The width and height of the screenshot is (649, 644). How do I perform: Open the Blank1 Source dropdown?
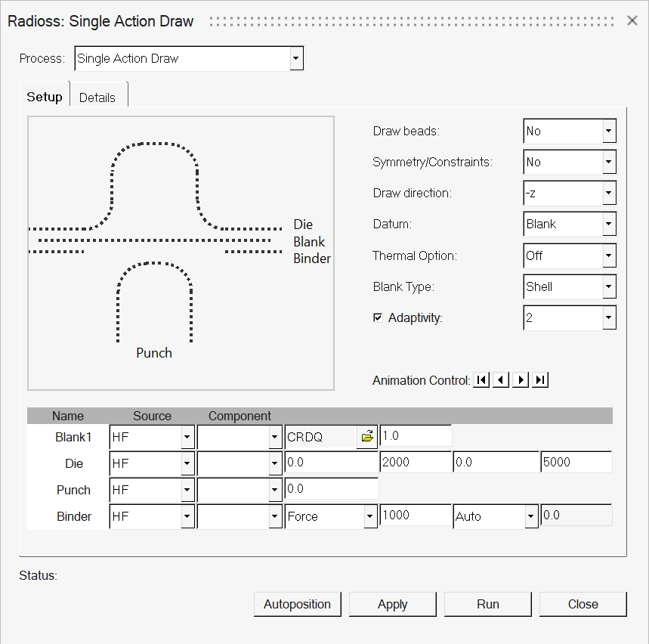coord(187,437)
